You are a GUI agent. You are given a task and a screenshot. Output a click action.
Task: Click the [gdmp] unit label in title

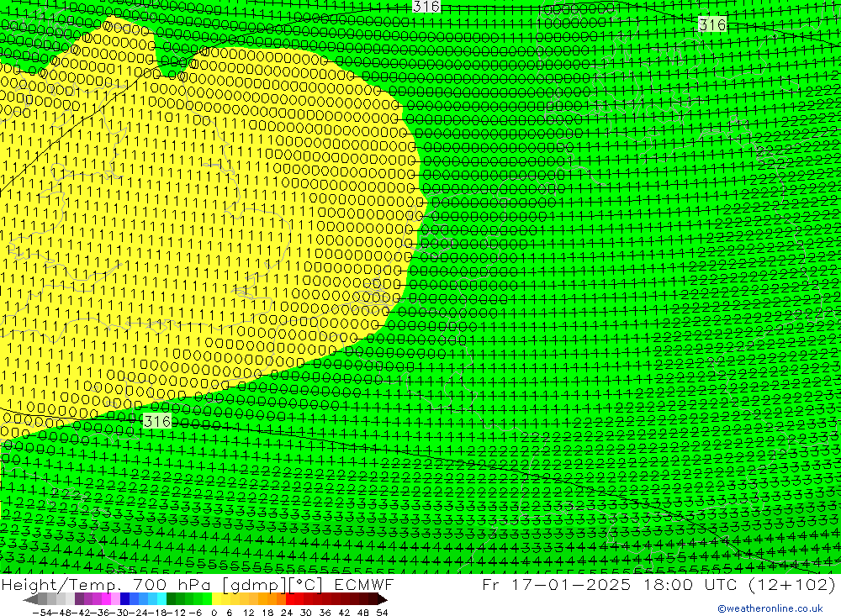pos(257,585)
